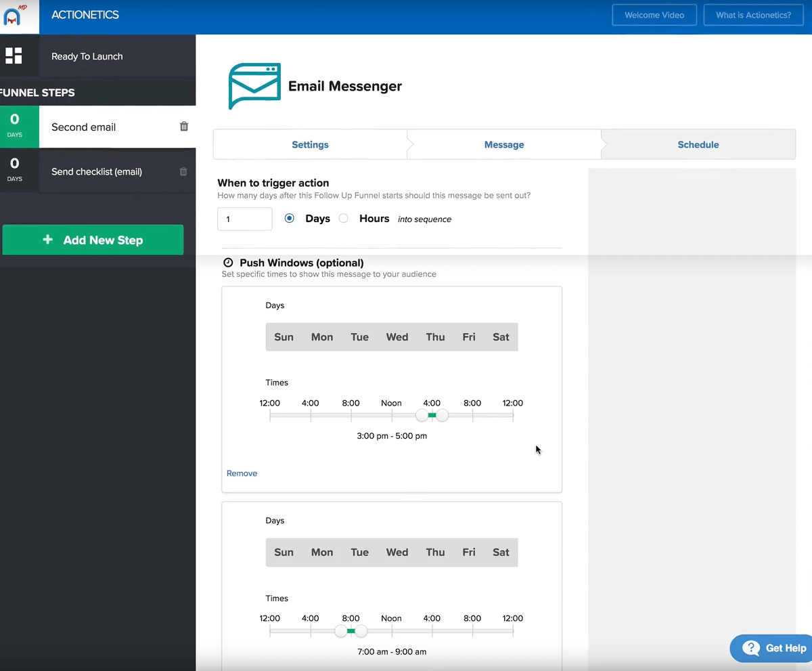Select the Days radio button
Image resolution: width=812 pixels, height=671 pixels.
290,218
